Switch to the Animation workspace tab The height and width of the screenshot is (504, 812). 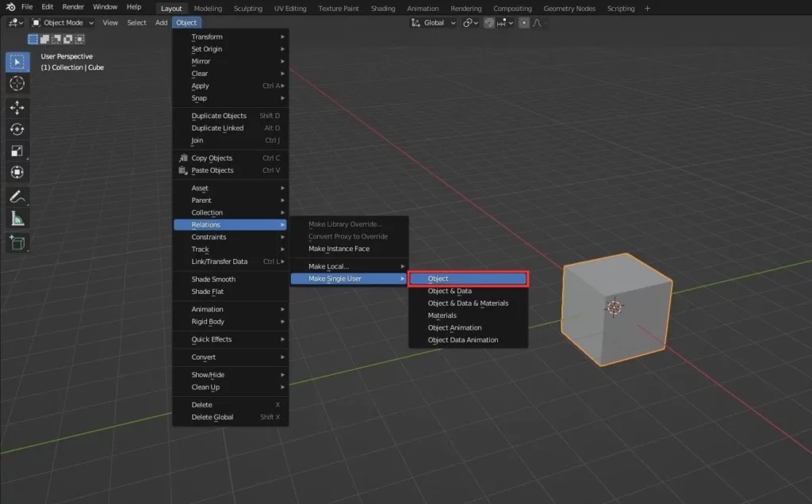tap(423, 9)
